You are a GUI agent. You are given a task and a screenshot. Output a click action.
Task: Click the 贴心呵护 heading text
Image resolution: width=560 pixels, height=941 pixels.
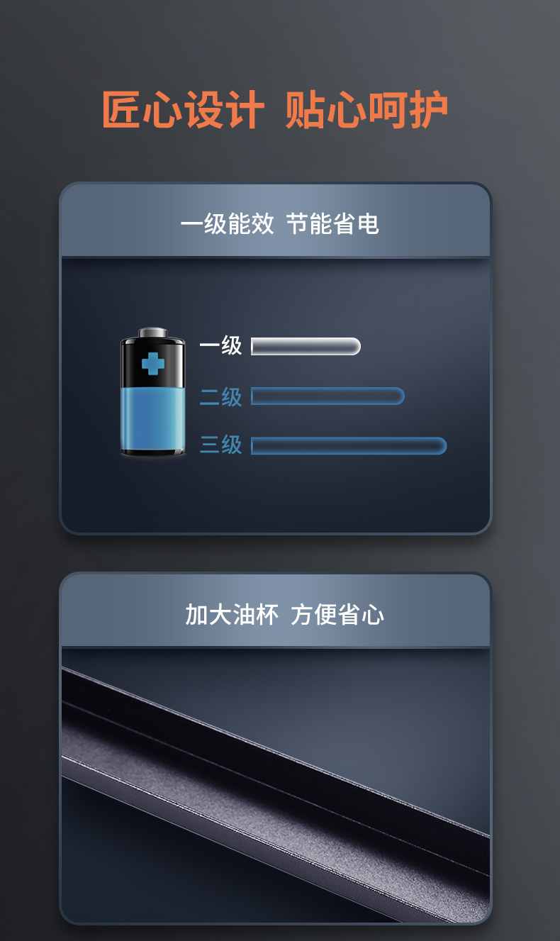pos(367,110)
